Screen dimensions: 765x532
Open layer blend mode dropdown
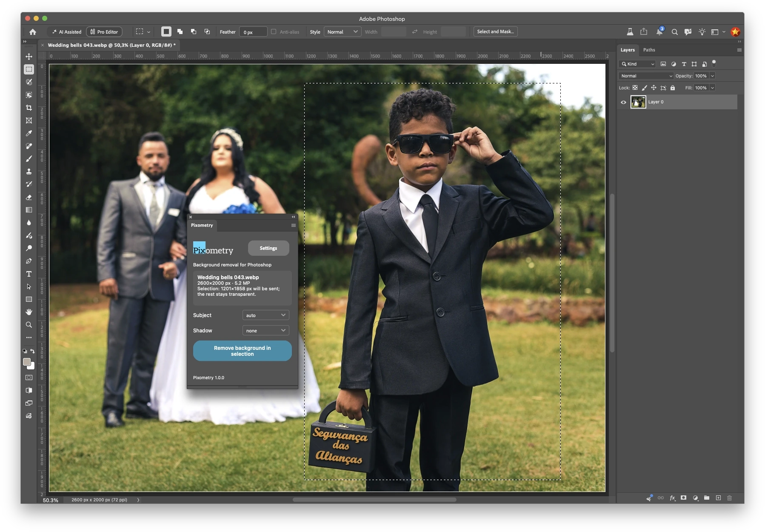[x=646, y=76]
